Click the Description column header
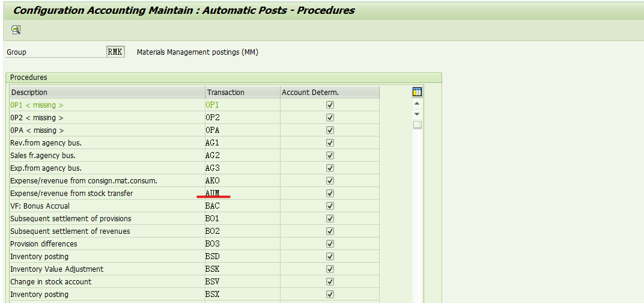This screenshot has width=644, height=303. tap(107, 93)
